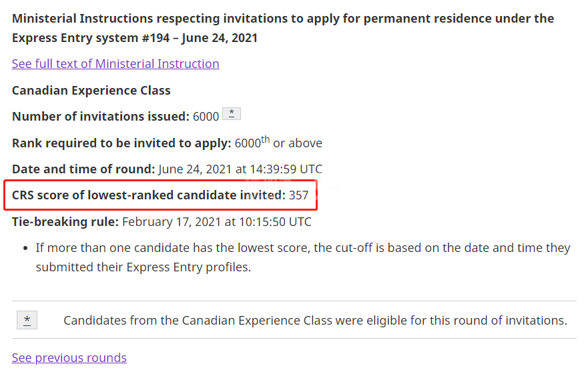Click the red-boxed CRS score of lowest-ranked candidate label
This screenshot has width=588, height=376.
pos(149,195)
